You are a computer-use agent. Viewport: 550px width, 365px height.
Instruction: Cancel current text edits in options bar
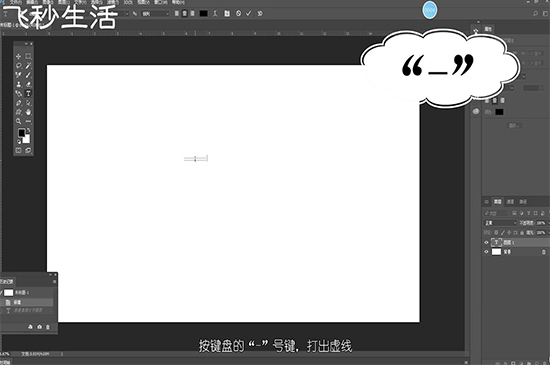(x=239, y=13)
